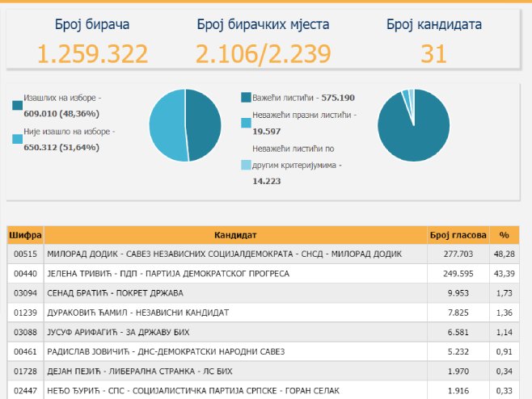
Task: Click code cell 01239
Action: pos(25,313)
